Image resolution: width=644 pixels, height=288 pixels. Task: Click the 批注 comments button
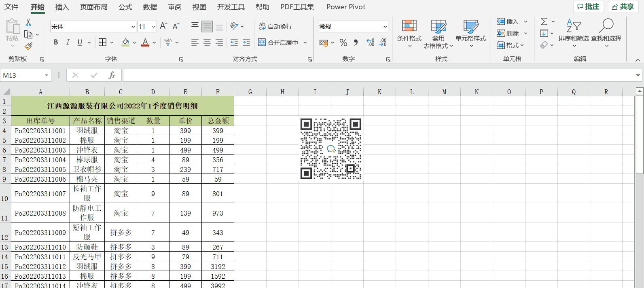point(588,7)
